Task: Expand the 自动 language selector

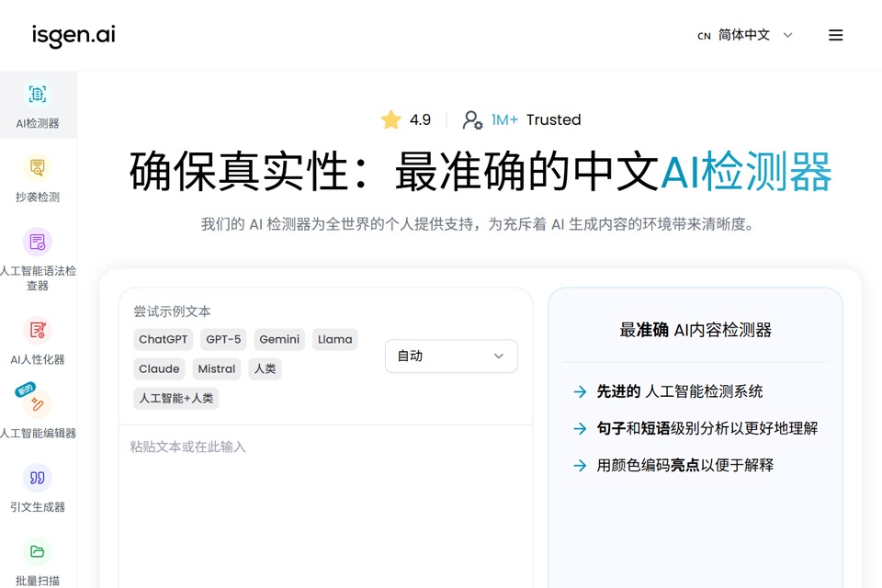Action: [x=451, y=356]
